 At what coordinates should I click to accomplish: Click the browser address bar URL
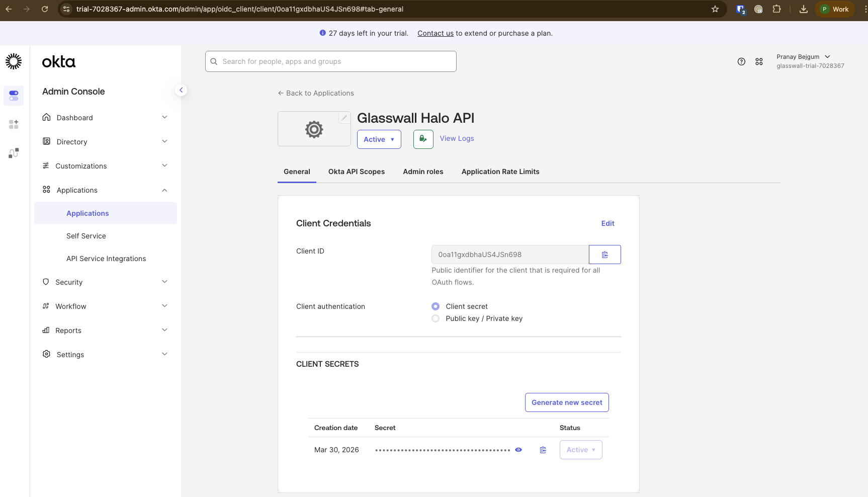239,9
